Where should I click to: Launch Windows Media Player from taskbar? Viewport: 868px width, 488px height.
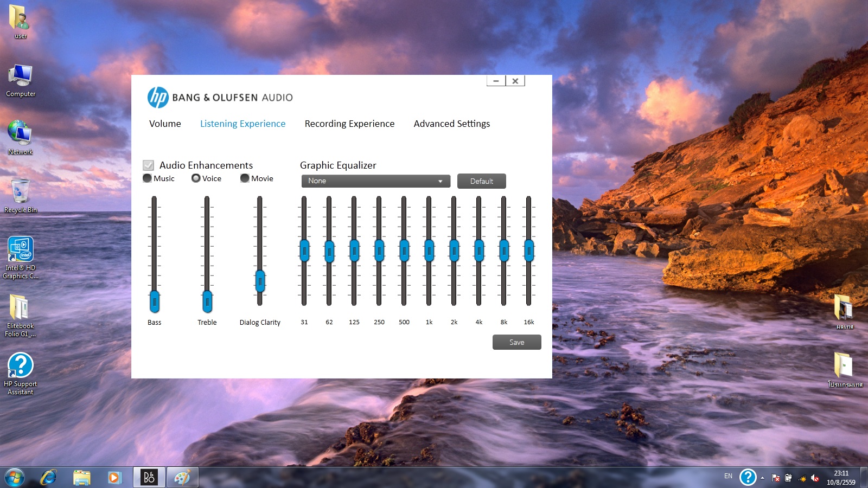click(x=114, y=478)
